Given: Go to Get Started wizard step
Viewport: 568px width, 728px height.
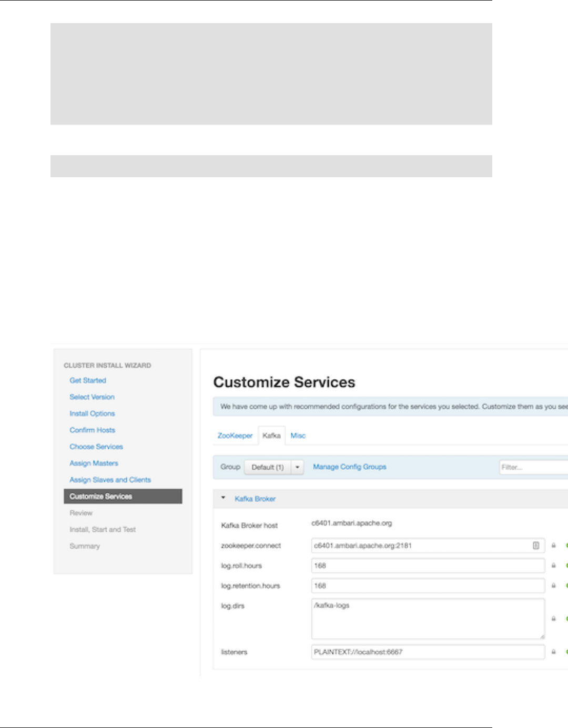Looking at the screenshot, I should pos(88,380).
